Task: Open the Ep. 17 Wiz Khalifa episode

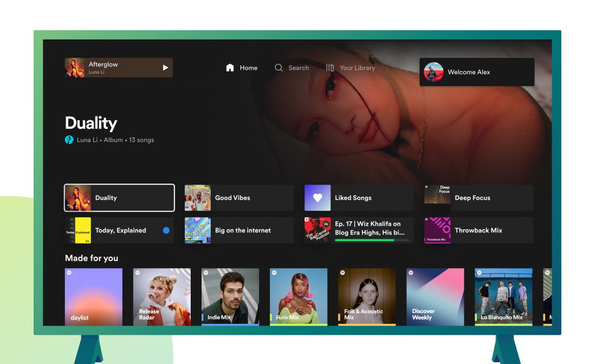Action: click(x=359, y=230)
